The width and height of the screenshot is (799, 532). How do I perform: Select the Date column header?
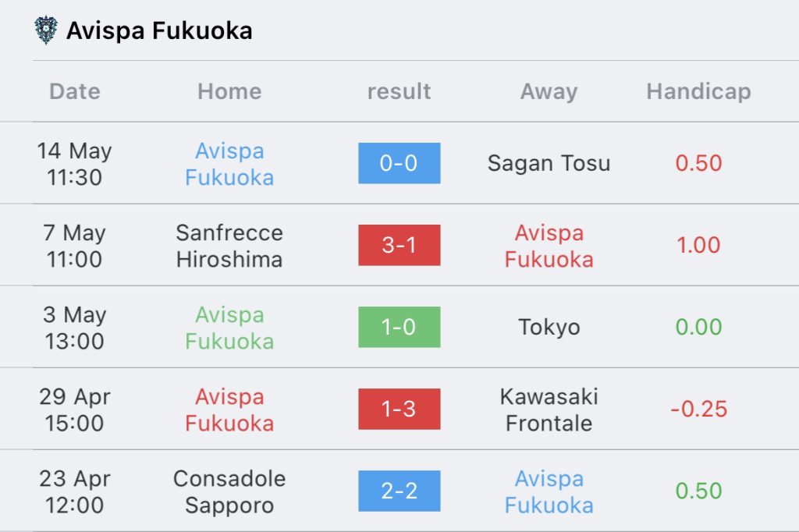click(75, 92)
